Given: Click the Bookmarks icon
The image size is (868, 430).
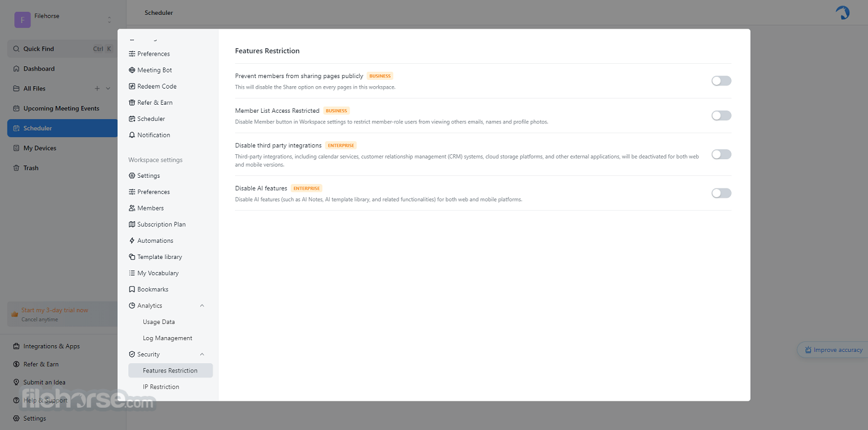Looking at the screenshot, I should point(132,289).
